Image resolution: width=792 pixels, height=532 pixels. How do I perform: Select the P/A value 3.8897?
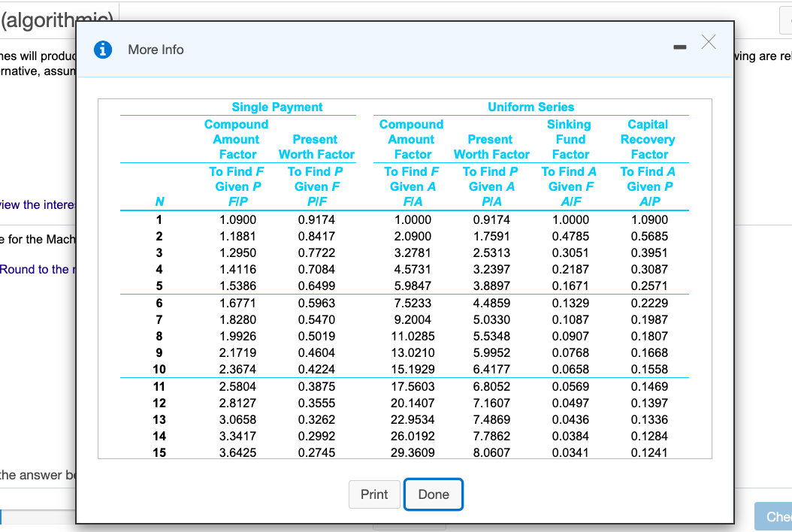(491, 286)
